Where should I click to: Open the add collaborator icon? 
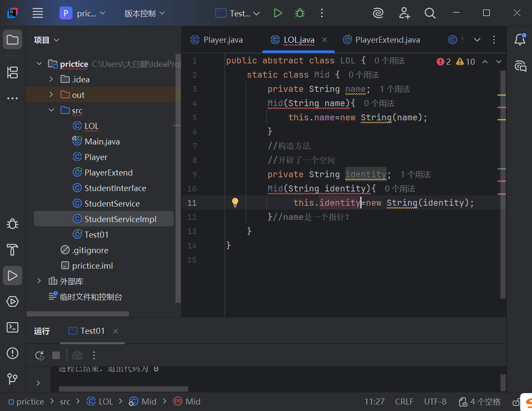point(404,13)
